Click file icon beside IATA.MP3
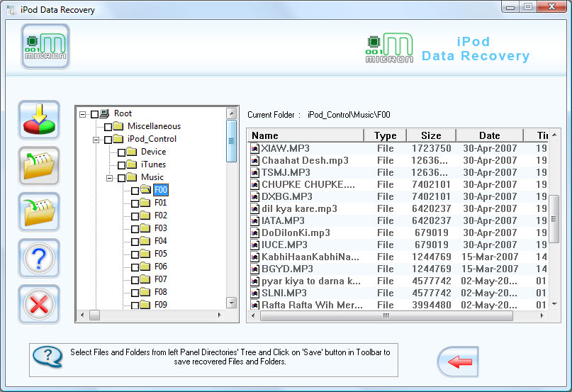Viewport: 572px width, 392px height. tap(254, 221)
